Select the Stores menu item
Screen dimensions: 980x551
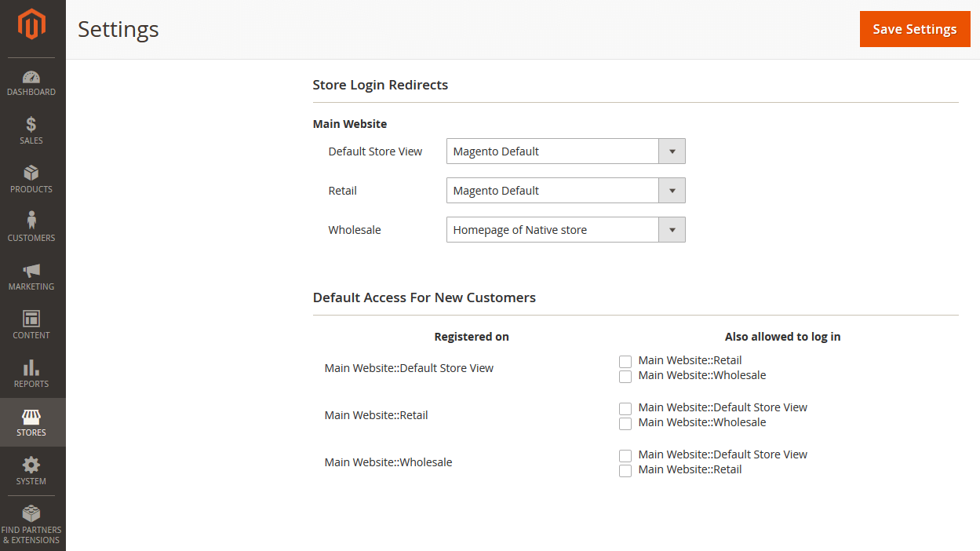pyautogui.click(x=31, y=422)
